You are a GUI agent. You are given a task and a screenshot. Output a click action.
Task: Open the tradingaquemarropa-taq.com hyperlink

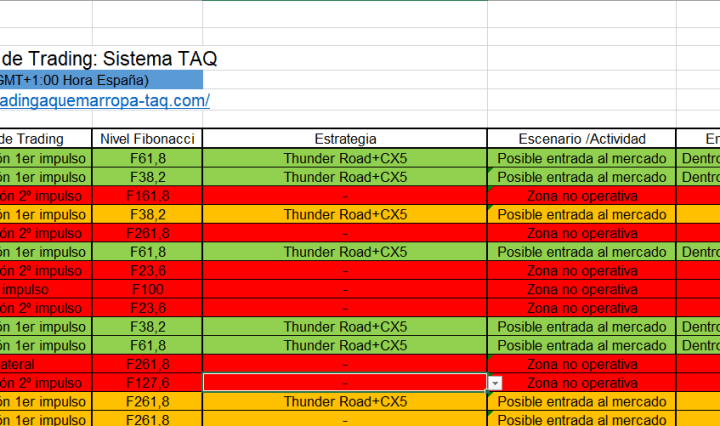click(x=104, y=101)
